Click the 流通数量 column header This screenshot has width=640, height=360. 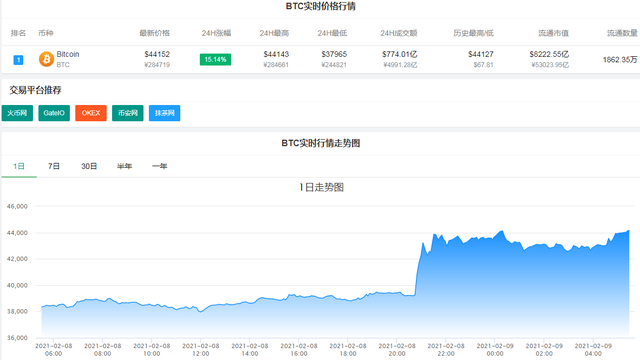coord(622,33)
